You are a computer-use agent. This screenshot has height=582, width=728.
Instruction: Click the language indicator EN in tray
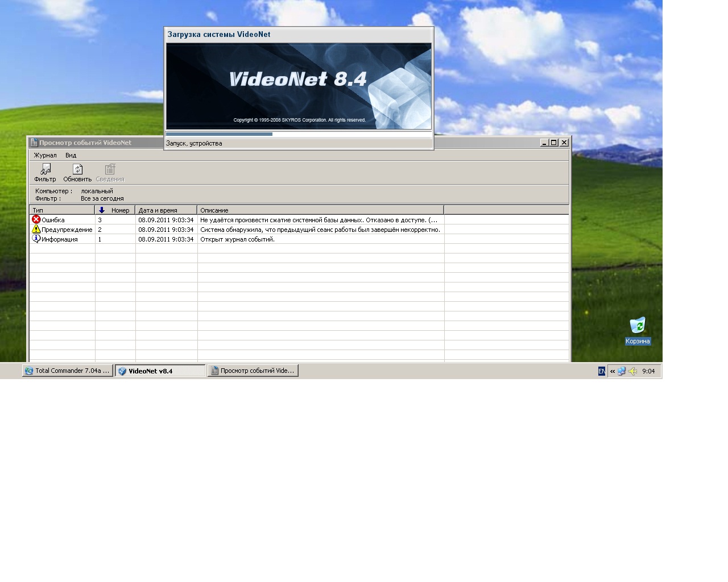601,371
